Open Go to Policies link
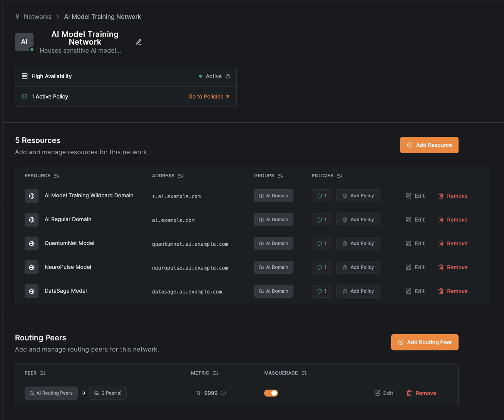 point(209,96)
